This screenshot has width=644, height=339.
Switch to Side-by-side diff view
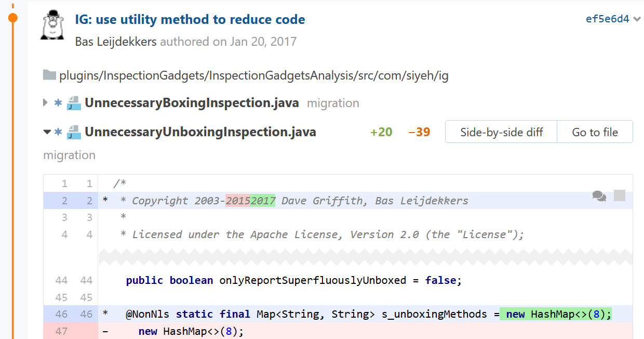coord(501,132)
